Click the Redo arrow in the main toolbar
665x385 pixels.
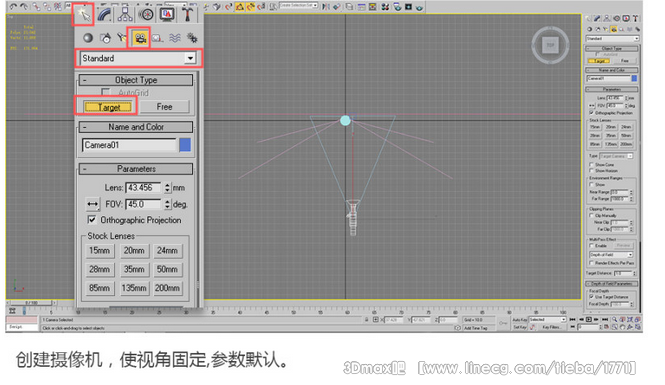pyautogui.click(x=24, y=7)
